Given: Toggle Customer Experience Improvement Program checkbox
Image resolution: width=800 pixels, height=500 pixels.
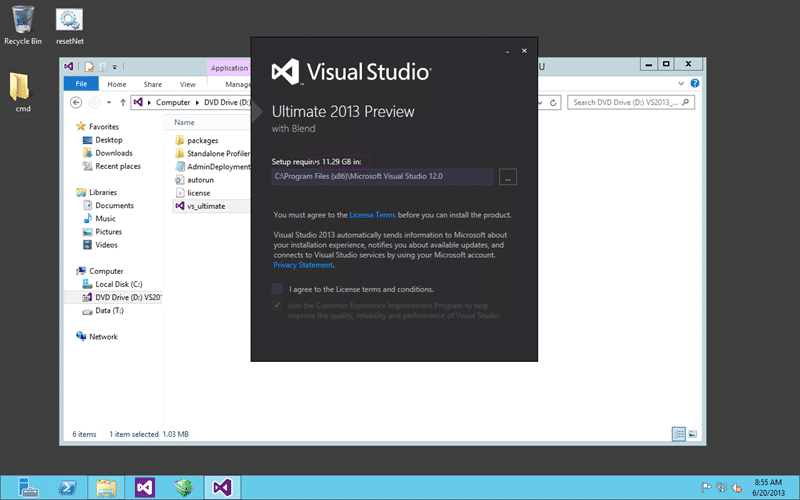Looking at the screenshot, I should click(x=277, y=305).
